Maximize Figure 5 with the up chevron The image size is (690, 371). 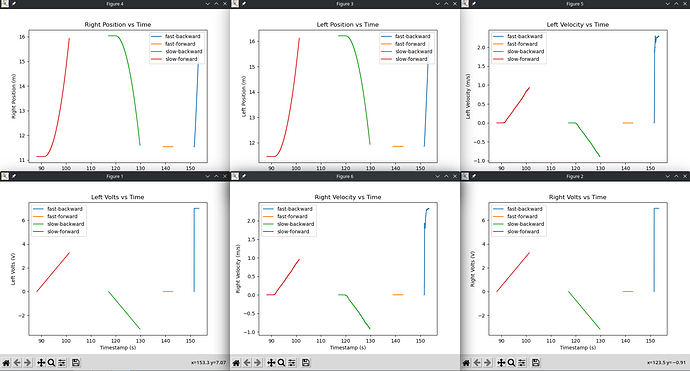coord(676,4)
